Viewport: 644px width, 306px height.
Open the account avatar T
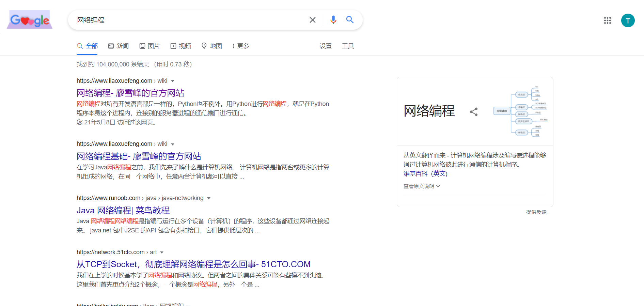click(x=628, y=20)
